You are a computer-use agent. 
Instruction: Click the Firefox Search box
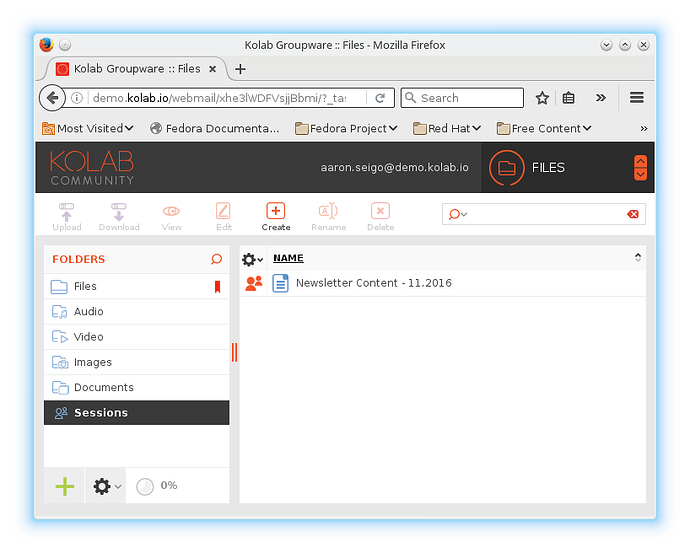(462, 98)
